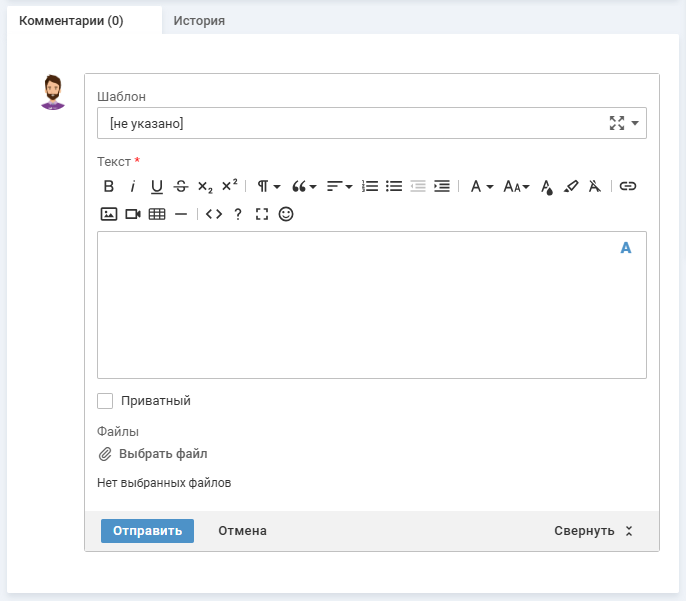Toggle fullscreen editor mode
686x601 pixels.
[262, 214]
